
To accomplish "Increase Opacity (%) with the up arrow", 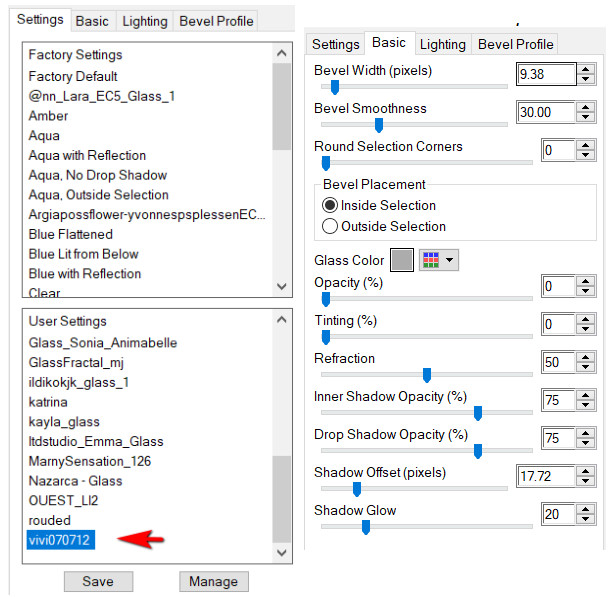I will [586, 282].
